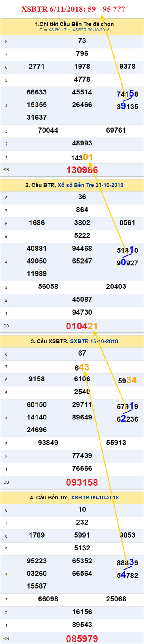Viewport: 144px width, 644px height.
Task: Select prize 2 value '77439'
Action: 82,456
